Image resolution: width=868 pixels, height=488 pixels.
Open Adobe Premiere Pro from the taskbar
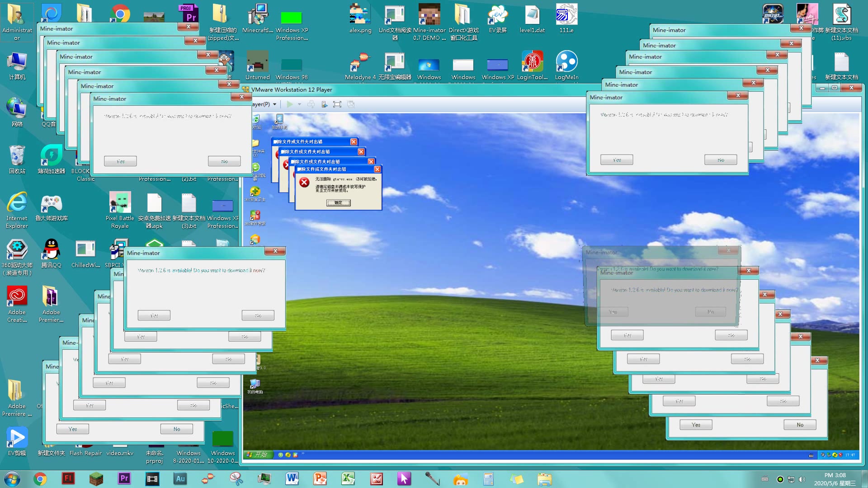click(124, 479)
